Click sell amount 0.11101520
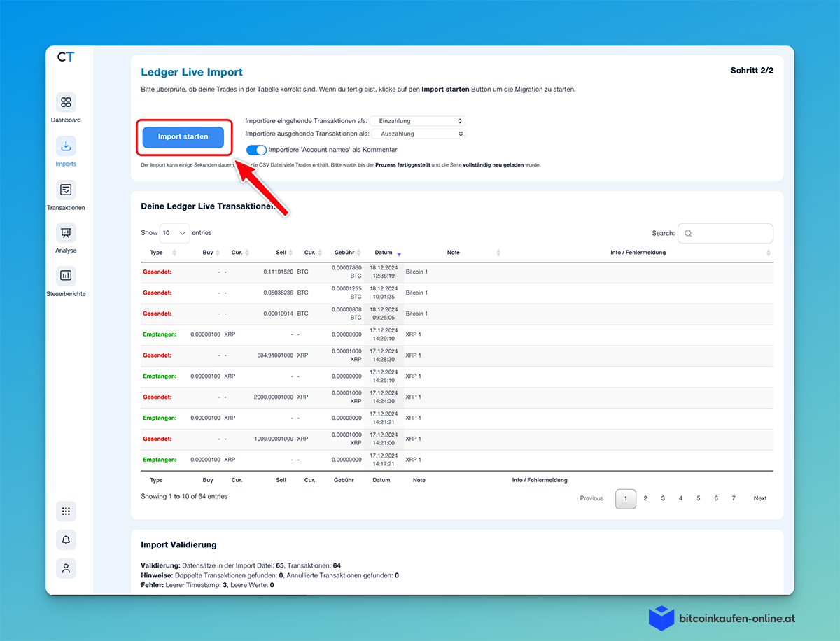840x641 pixels. tap(279, 272)
